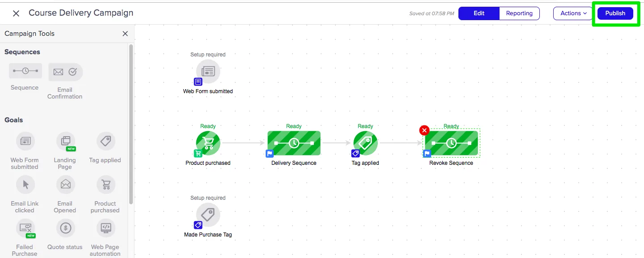Click the Web Form submitted canvas node

208,72
